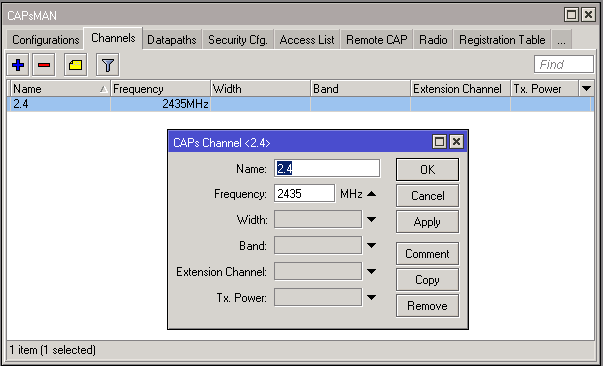603x366 pixels.
Task: Click the Width column header
Action: click(260, 89)
